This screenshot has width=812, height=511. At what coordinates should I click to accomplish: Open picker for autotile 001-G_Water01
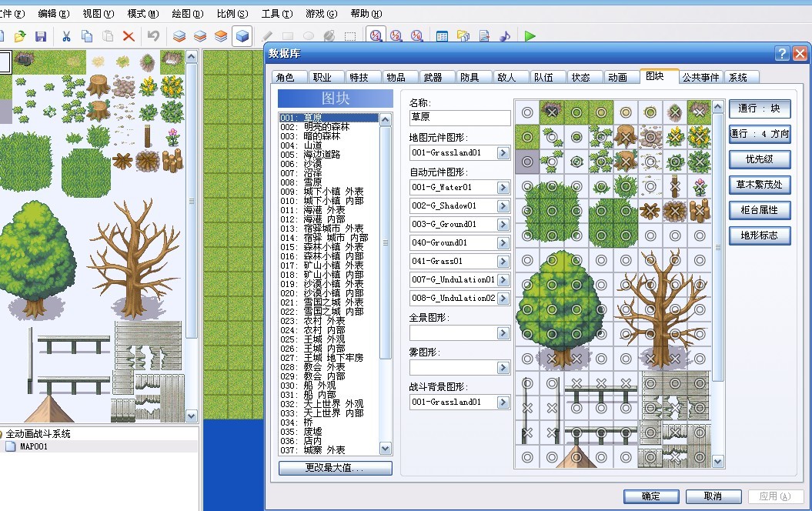tap(503, 188)
